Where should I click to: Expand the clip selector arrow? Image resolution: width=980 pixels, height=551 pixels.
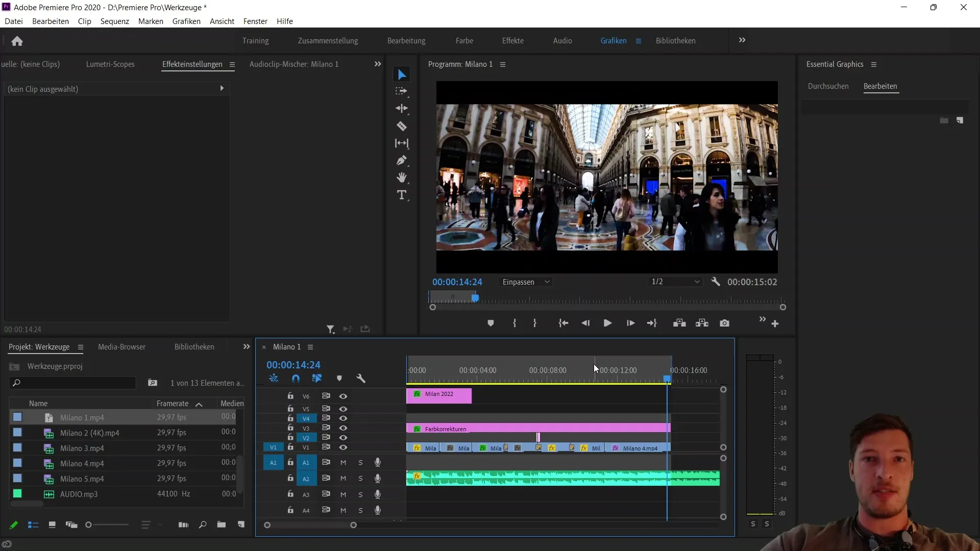pyautogui.click(x=222, y=88)
